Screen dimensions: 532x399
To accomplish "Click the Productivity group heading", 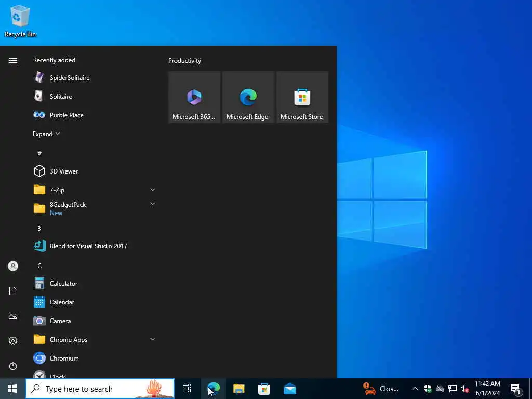I will pos(184,61).
